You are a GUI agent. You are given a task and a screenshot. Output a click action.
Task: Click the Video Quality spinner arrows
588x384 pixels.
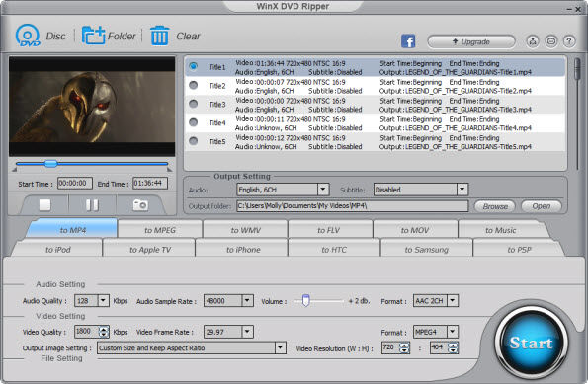[x=103, y=332]
